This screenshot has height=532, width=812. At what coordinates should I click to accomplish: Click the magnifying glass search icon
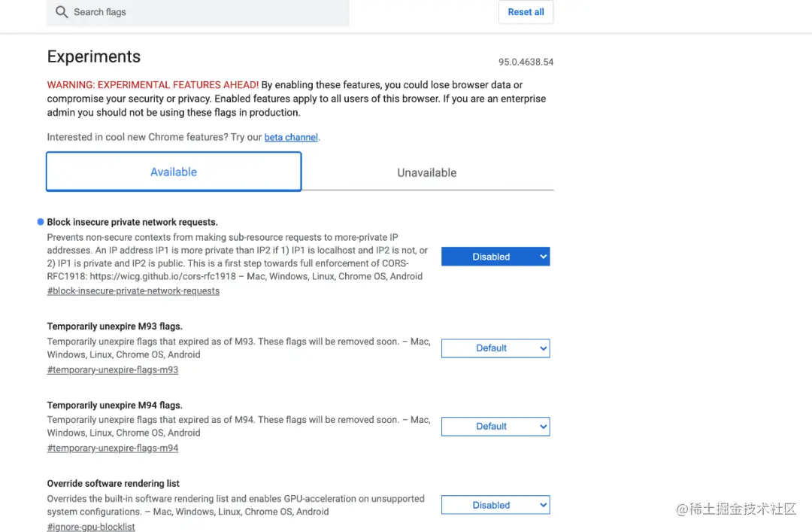(x=62, y=12)
